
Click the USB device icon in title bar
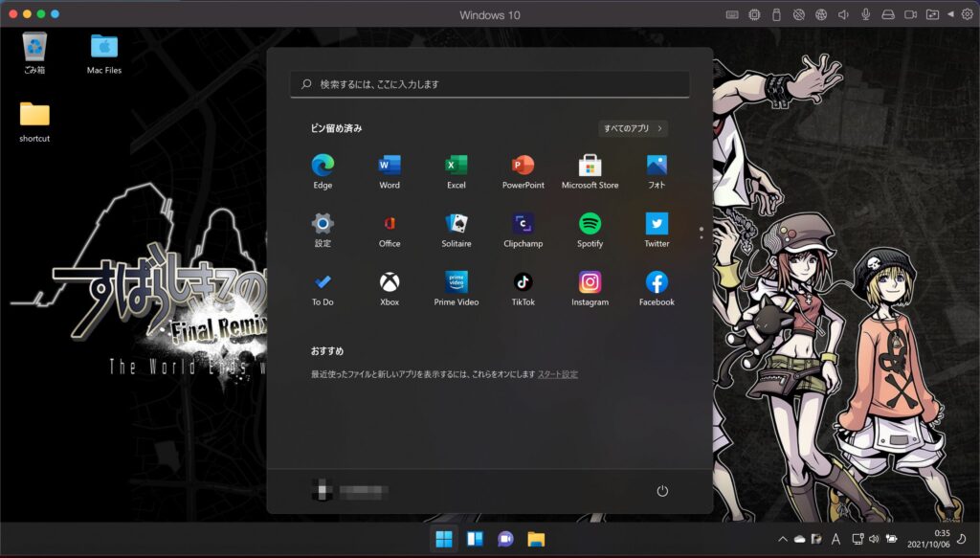click(x=776, y=14)
